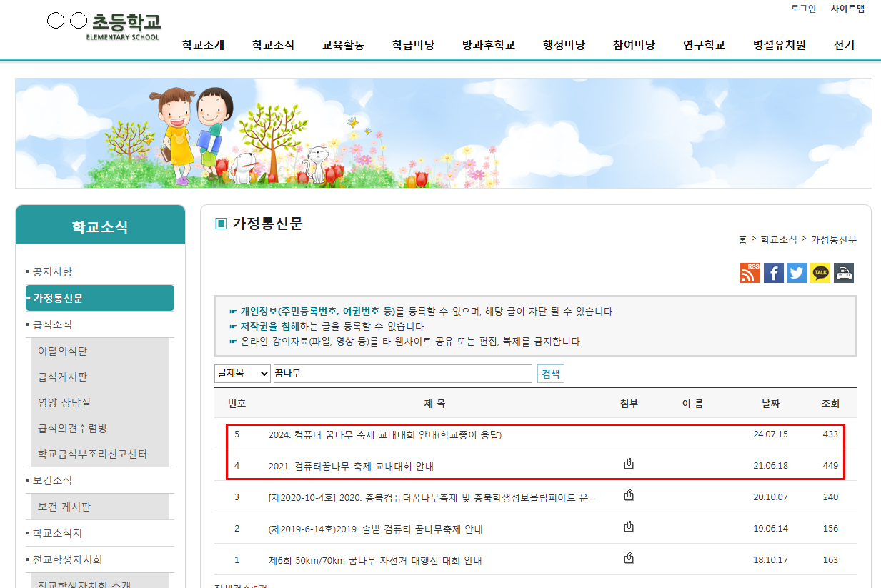
Task: Open 이달의식단 sidebar item
Action: pos(62,351)
